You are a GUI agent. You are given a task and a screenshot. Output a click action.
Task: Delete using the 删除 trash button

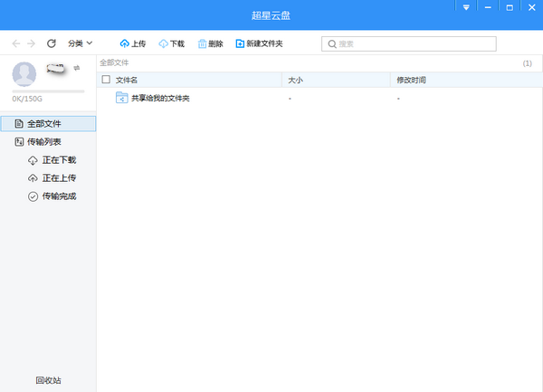(x=210, y=43)
